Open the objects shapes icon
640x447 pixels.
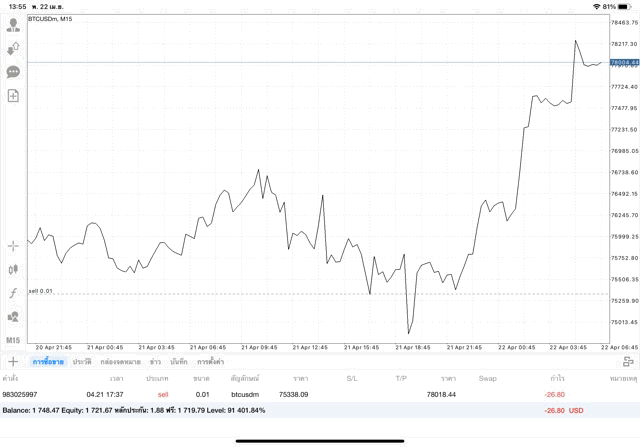(13, 317)
